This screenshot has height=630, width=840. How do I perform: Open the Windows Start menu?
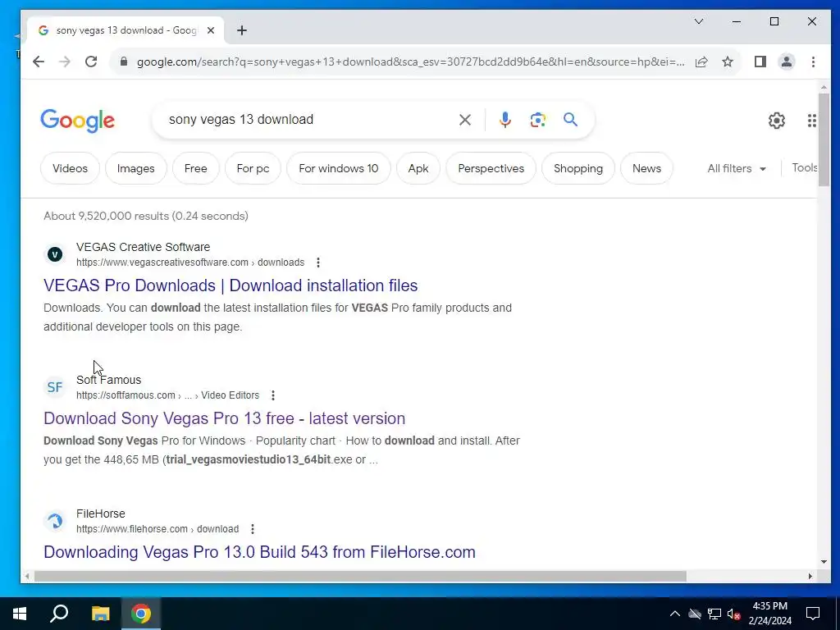click(20, 614)
